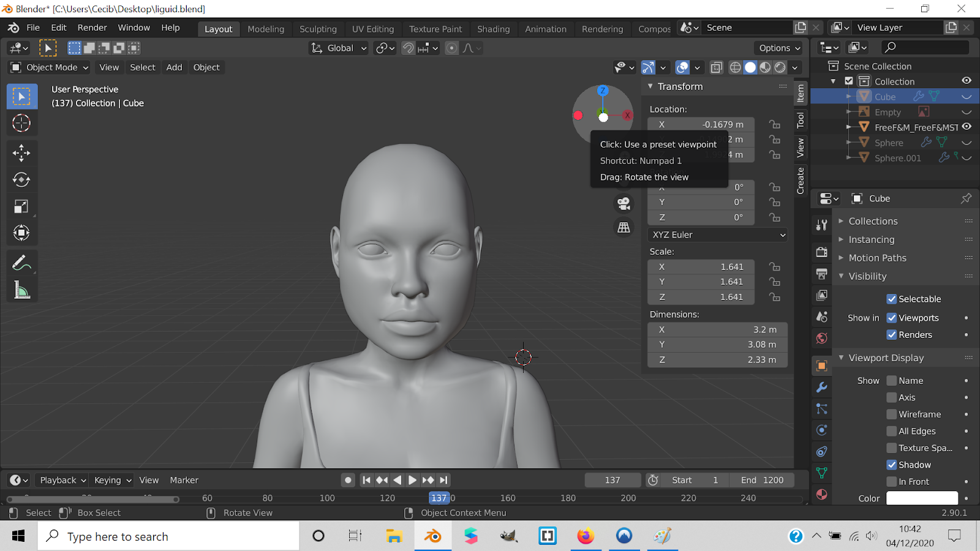Open Tool properties tab icon

[x=822, y=225]
